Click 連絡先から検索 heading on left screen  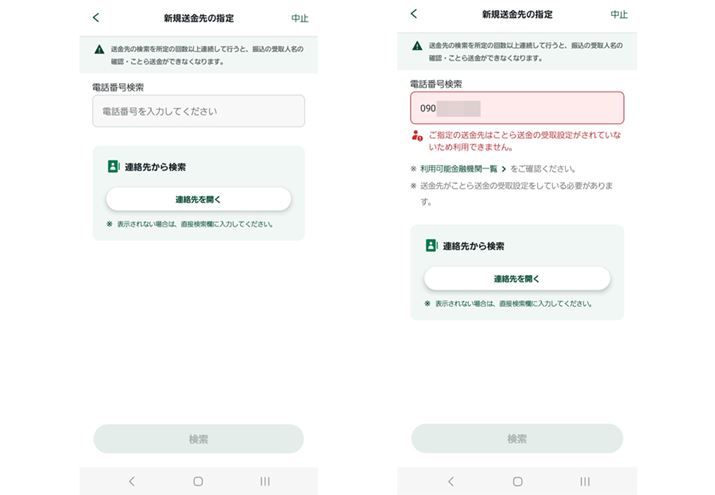pyautogui.click(x=155, y=167)
